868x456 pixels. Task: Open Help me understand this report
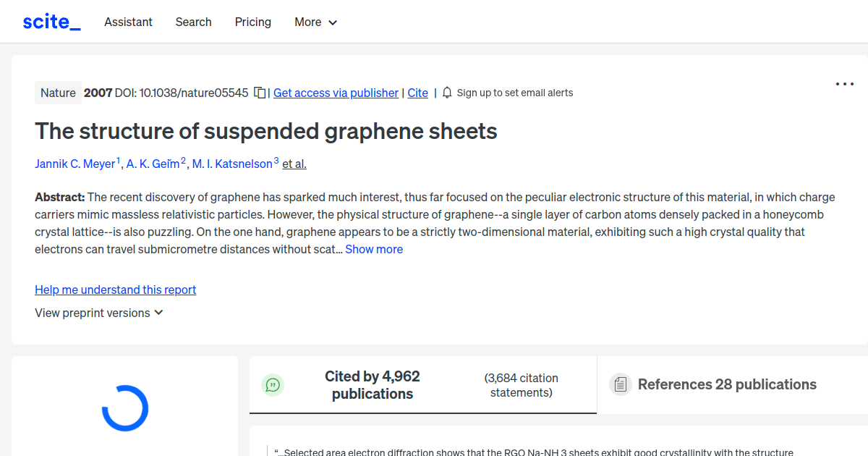(115, 290)
